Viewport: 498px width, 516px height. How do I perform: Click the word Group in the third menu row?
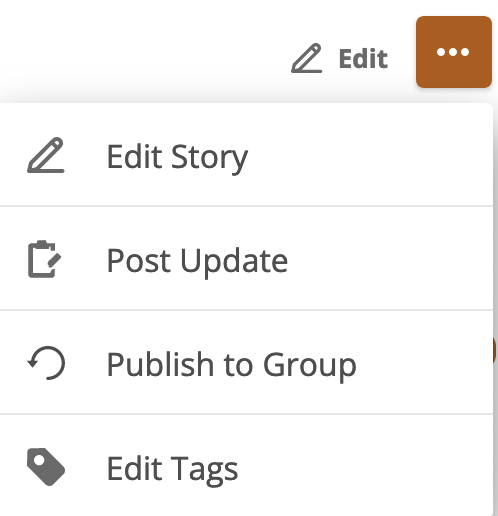coord(310,366)
